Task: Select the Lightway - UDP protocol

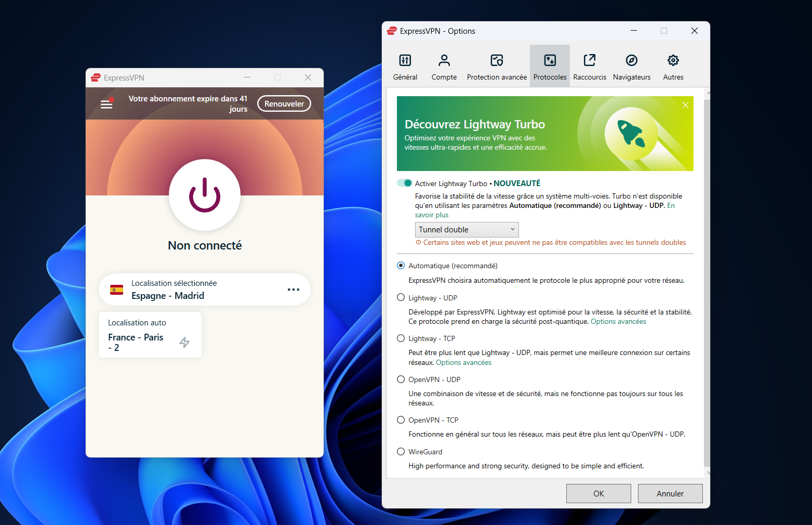Action: pos(401,297)
